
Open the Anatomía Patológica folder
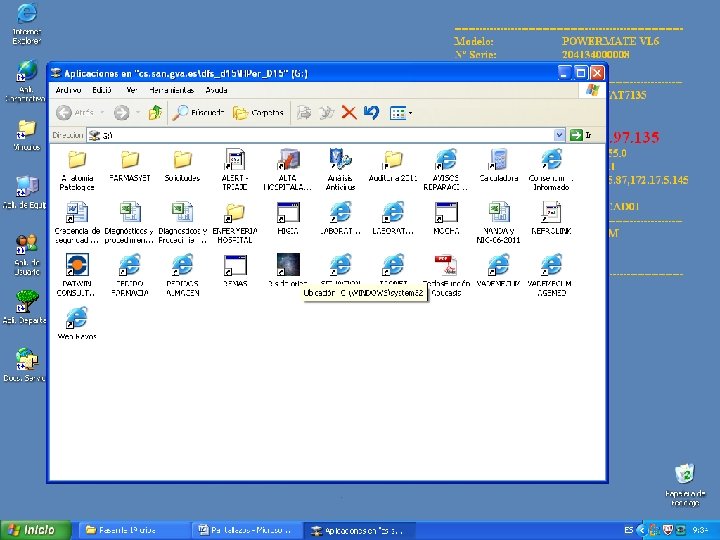pos(77,169)
